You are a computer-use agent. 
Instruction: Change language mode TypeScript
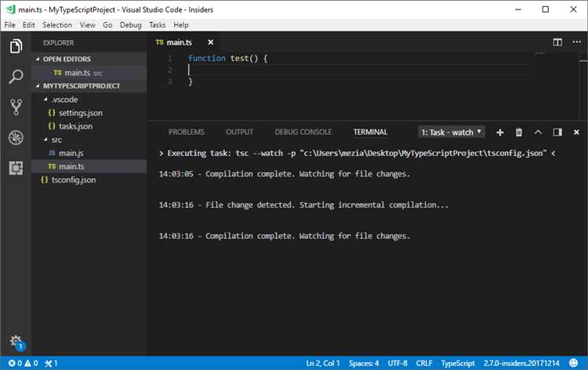tap(458, 363)
